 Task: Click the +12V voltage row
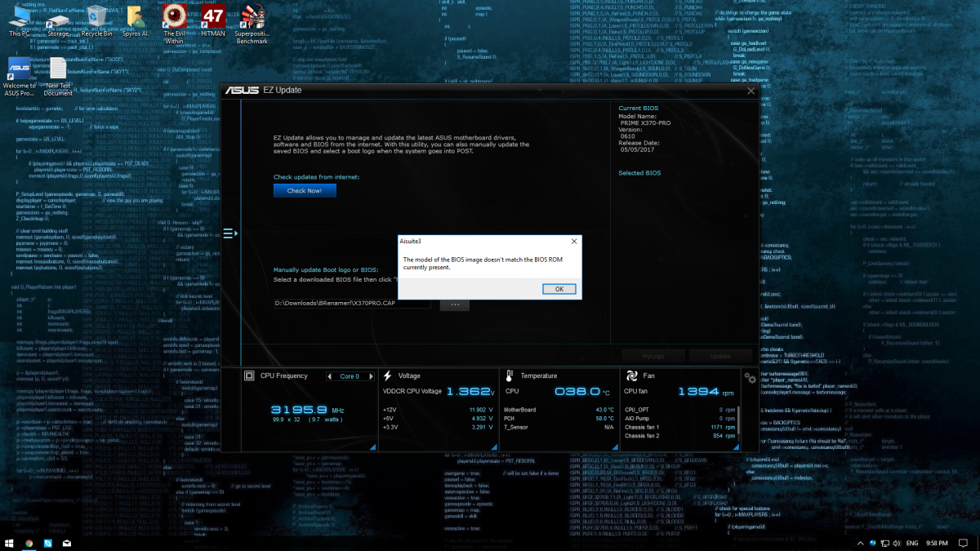438,410
